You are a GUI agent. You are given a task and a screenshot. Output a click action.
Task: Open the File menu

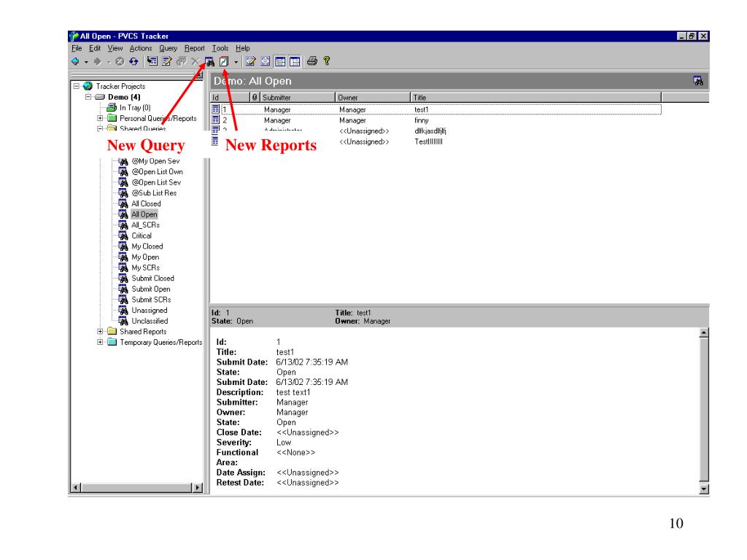pos(77,48)
